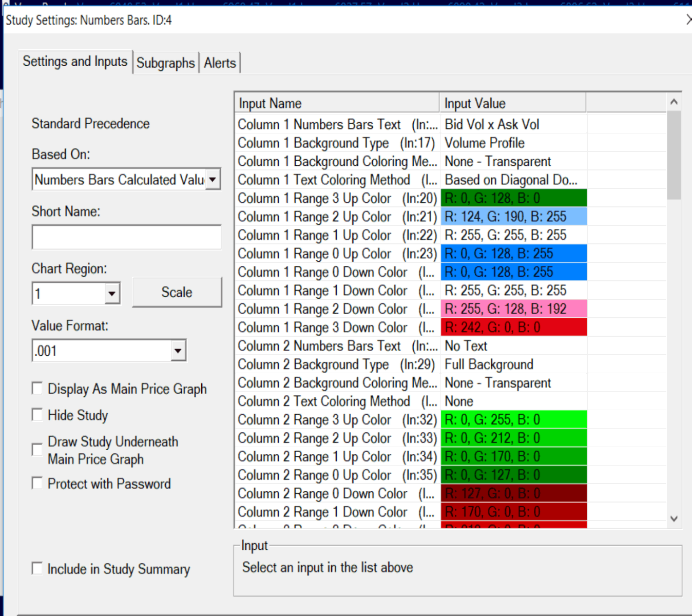
Task: Switch to the Subgraphs tab
Action: (165, 63)
